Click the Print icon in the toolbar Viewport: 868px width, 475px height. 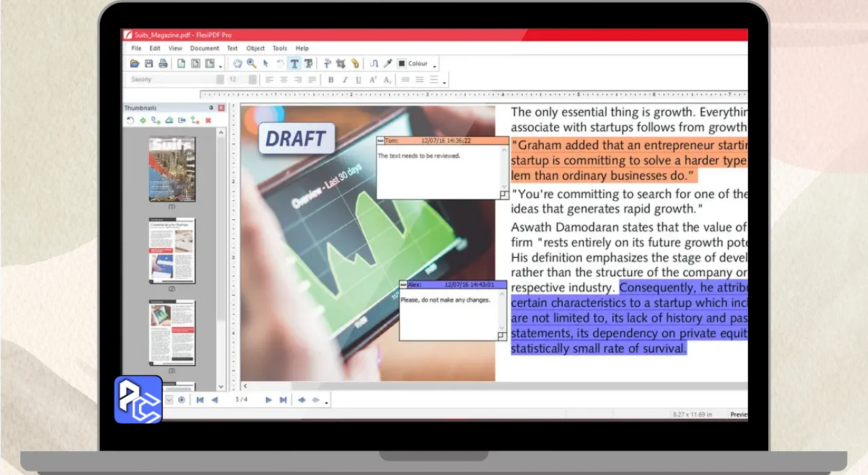coord(163,64)
